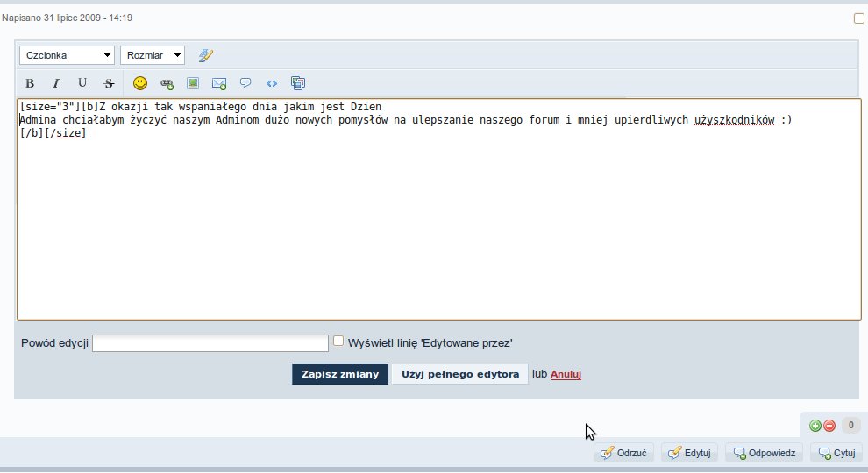Click the misspelled word użyszkodników

(734, 120)
